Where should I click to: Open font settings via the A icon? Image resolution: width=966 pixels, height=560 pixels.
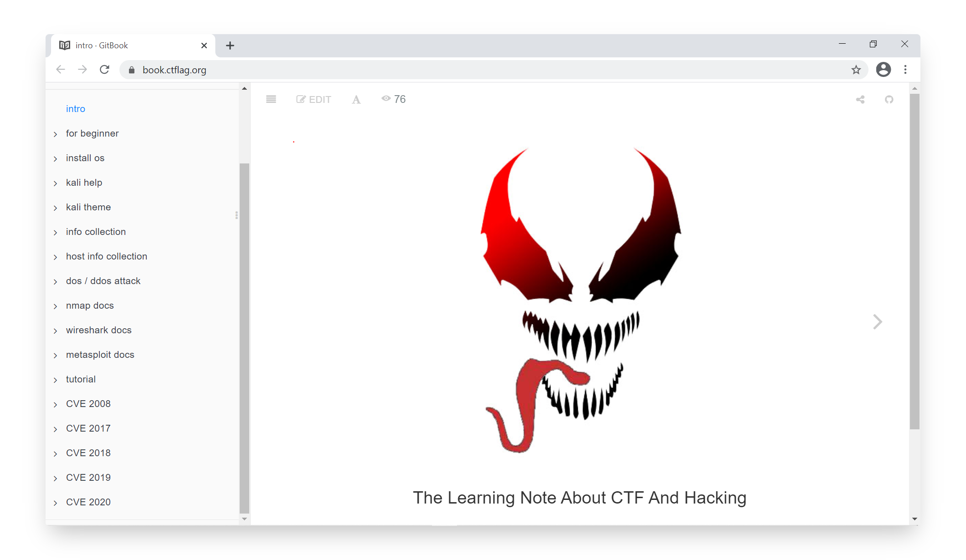[356, 99]
